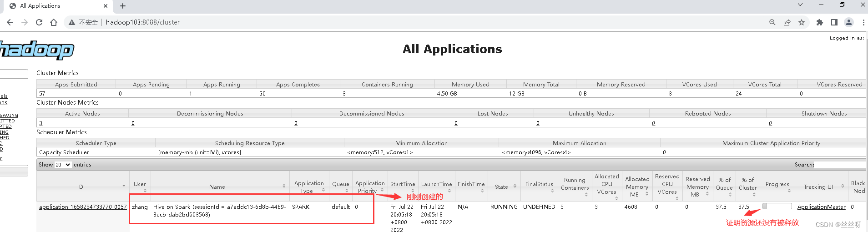The height and width of the screenshot is (232, 868).
Task: Open application_1658234733770_0057 link
Action: pyautogui.click(x=83, y=207)
